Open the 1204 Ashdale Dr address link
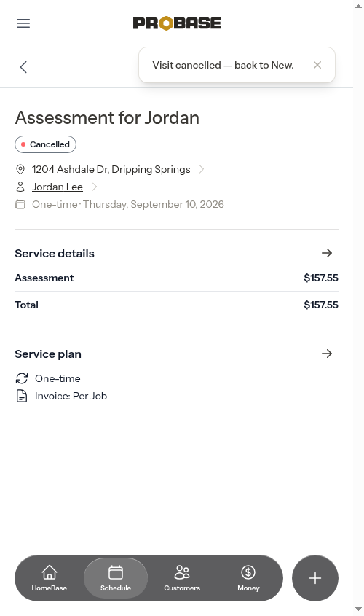 pos(111,169)
